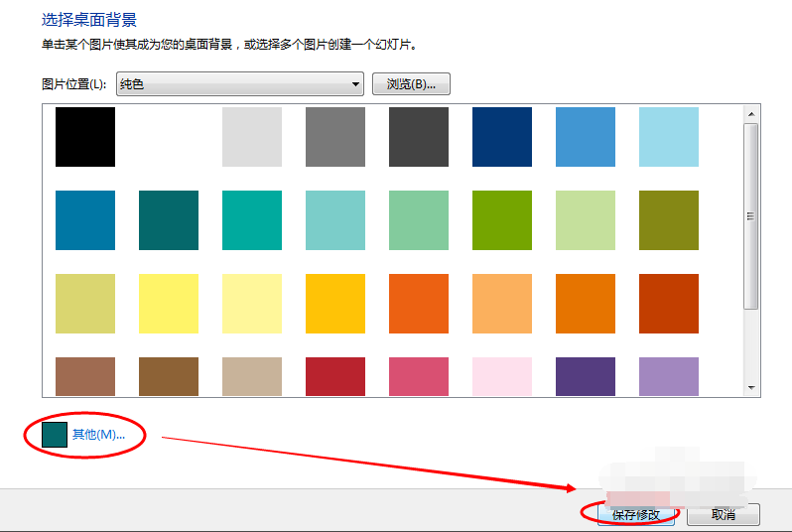Pick the light sky blue swatch
The height and width of the screenshot is (532, 792).
[669, 137]
